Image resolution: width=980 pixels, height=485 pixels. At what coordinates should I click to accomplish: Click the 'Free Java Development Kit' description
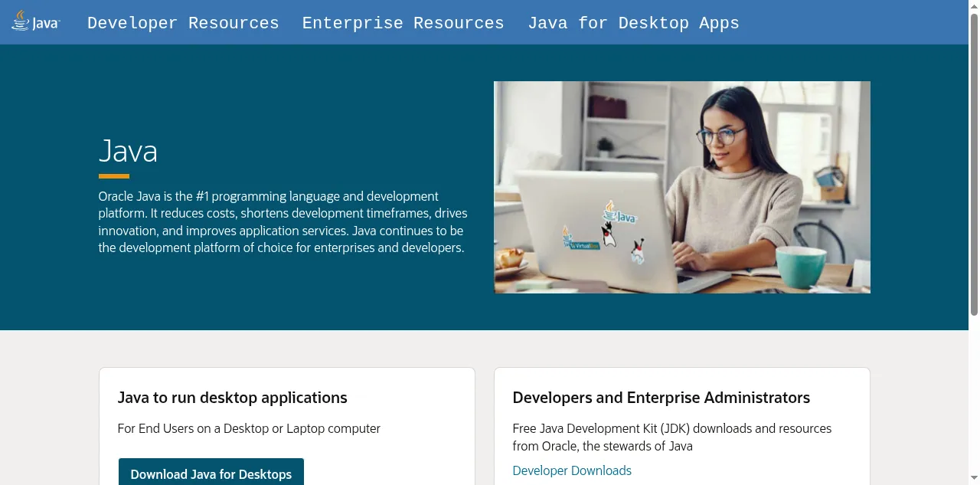(672, 437)
